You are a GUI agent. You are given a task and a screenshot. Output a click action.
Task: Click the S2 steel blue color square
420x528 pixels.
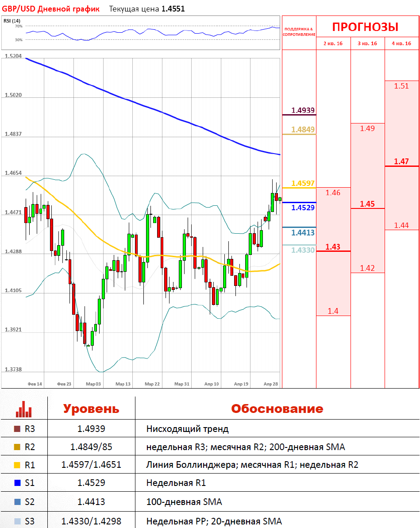(17, 502)
